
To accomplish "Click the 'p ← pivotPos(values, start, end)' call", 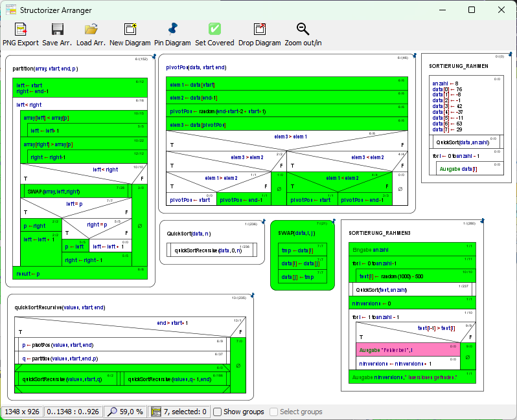I will [122, 344].
